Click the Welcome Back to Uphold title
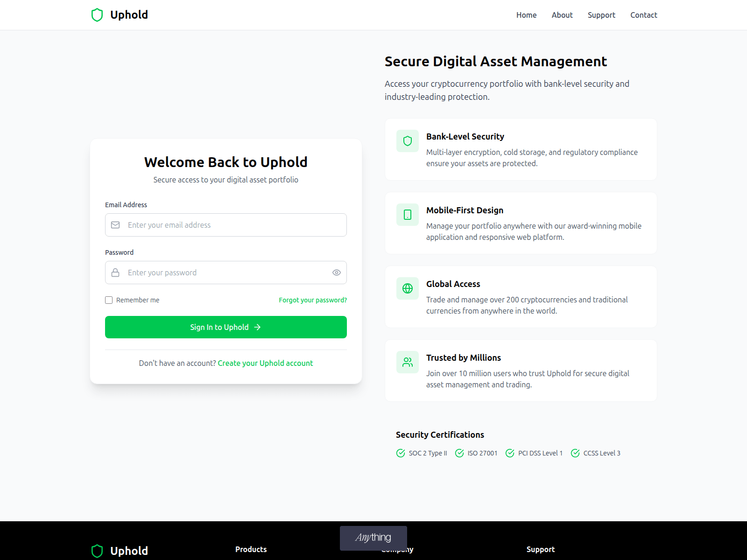 point(226,162)
